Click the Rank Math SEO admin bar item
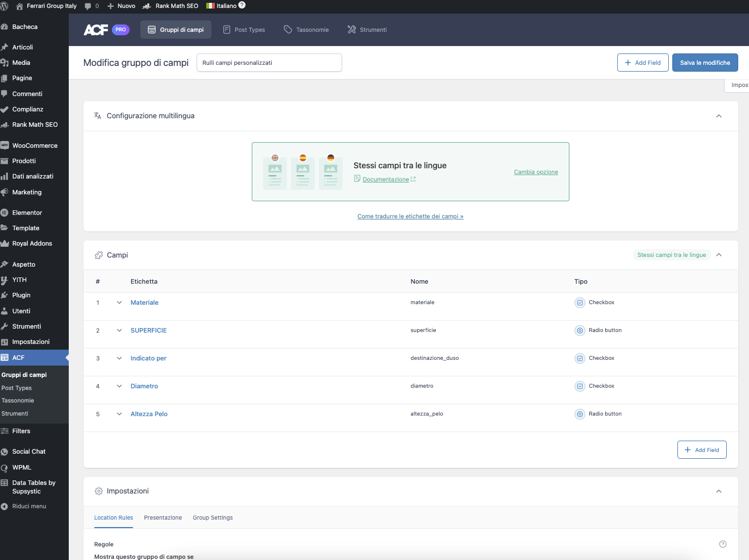The image size is (749, 560). pos(170,6)
